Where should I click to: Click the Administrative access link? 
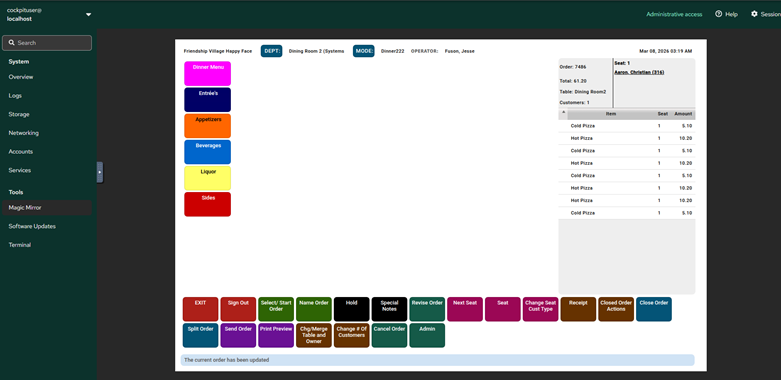(x=674, y=14)
